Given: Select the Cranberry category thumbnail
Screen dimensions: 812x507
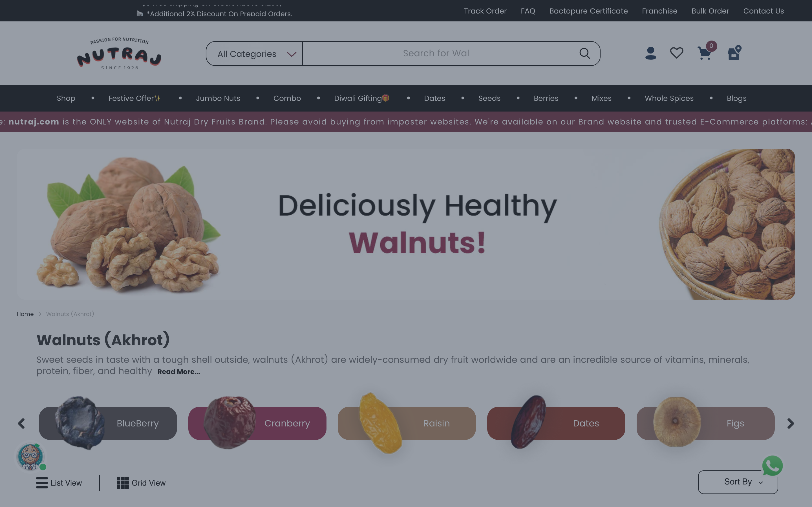Looking at the screenshot, I should 257,423.
